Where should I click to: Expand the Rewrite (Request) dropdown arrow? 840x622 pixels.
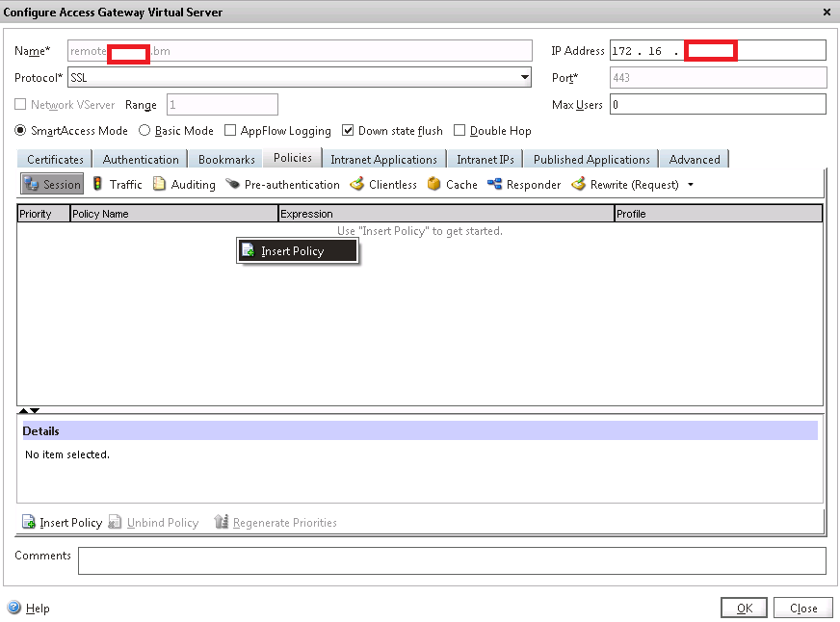tap(691, 185)
